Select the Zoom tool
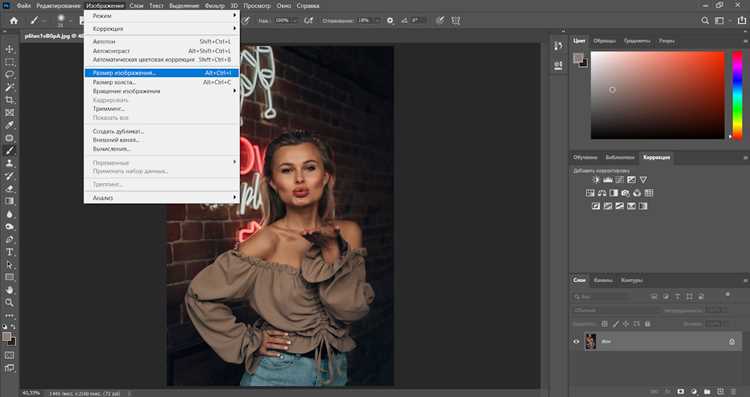Image resolution: width=750 pixels, height=397 pixels. click(x=10, y=303)
